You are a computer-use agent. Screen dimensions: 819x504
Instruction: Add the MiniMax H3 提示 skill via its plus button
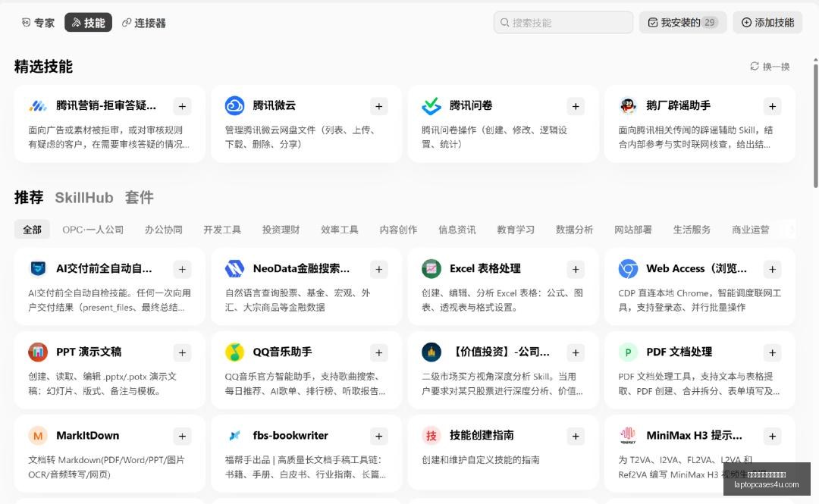(x=772, y=437)
